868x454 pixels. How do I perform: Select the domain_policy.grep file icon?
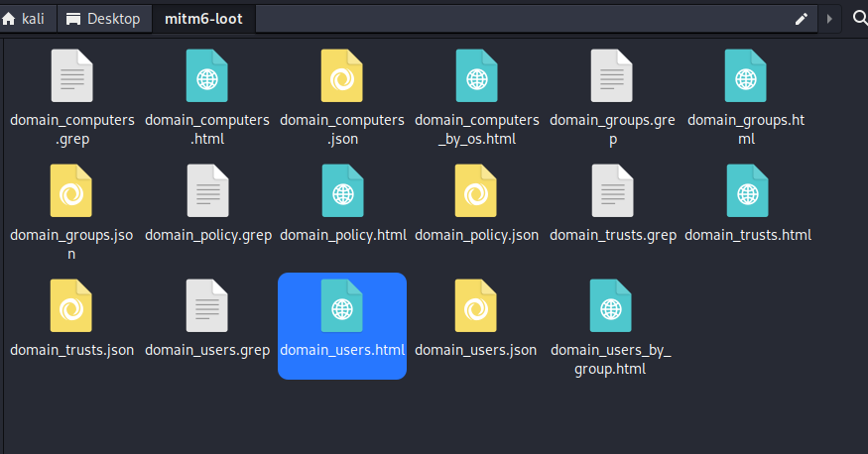point(208,190)
